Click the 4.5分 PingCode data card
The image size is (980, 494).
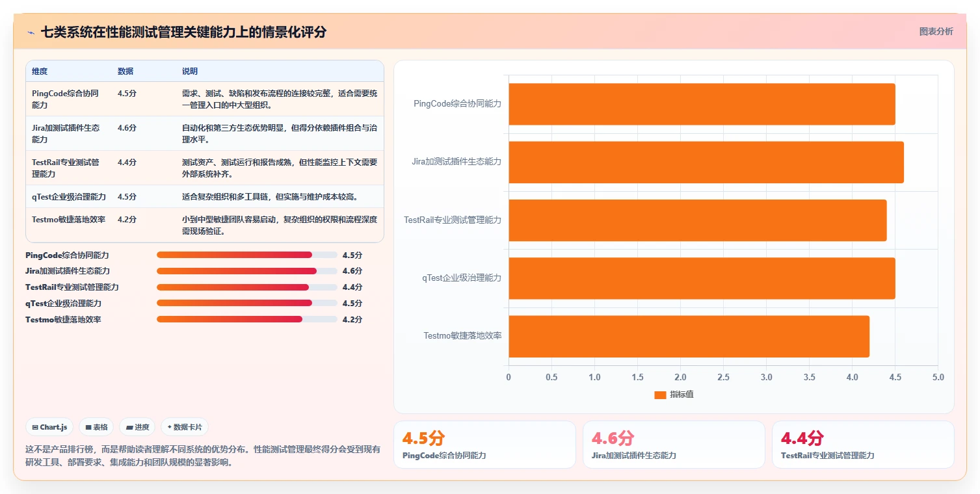point(484,445)
